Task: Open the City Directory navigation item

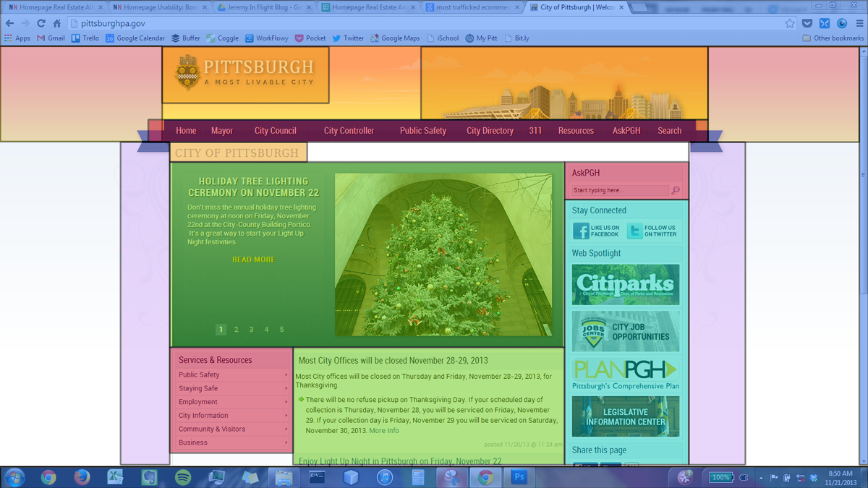Action: (x=490, y=131)
